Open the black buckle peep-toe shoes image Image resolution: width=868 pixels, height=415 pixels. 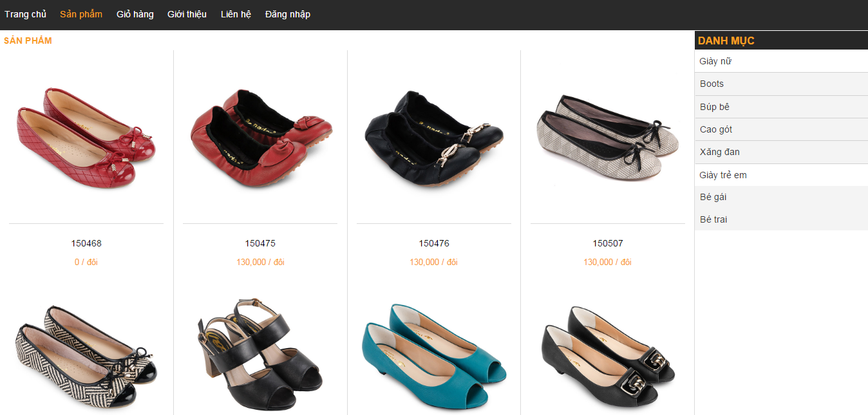coord(608,356)
